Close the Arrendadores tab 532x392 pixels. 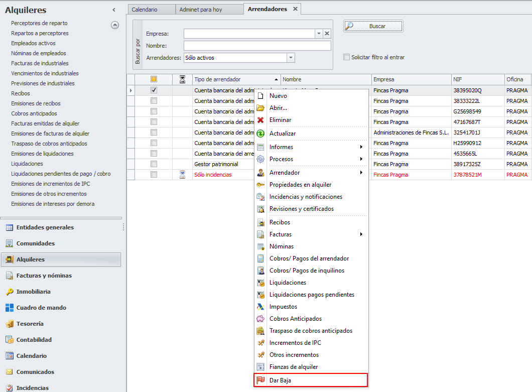[x=295, y=9]
